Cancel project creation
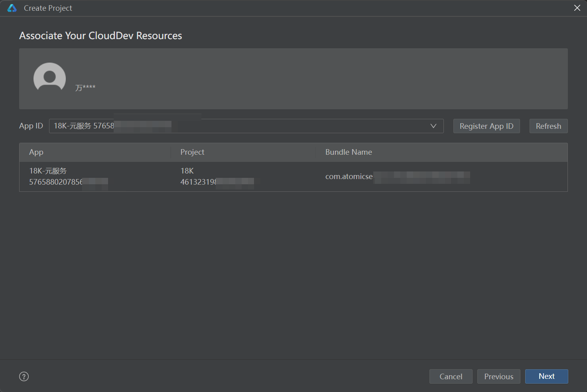The height and width of the screenshot is (392, 587). pos(451,376)
